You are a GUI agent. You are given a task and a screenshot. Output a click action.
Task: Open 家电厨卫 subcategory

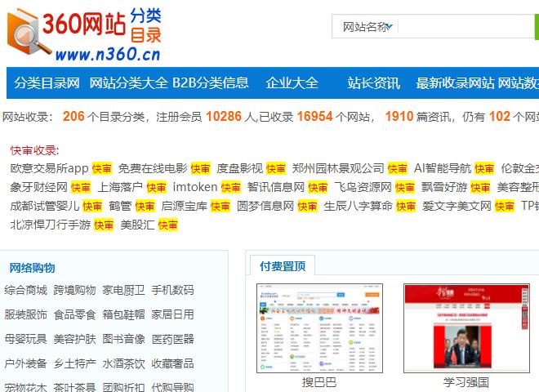pos(123,290)
